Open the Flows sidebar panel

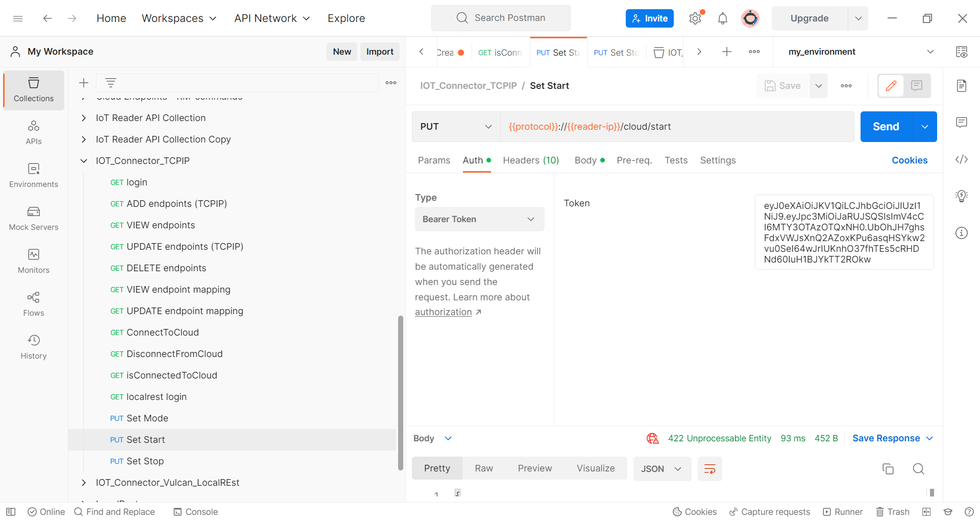coord(34,304)
